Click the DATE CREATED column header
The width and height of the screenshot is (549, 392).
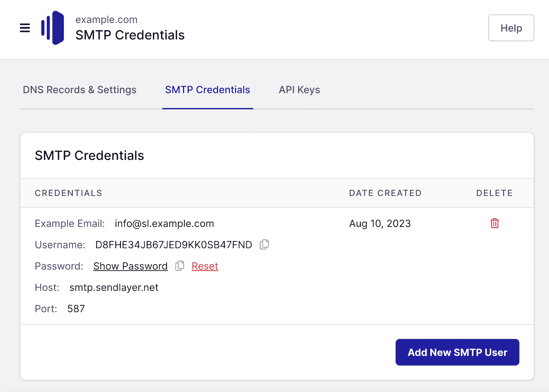(x=385, y=193)
